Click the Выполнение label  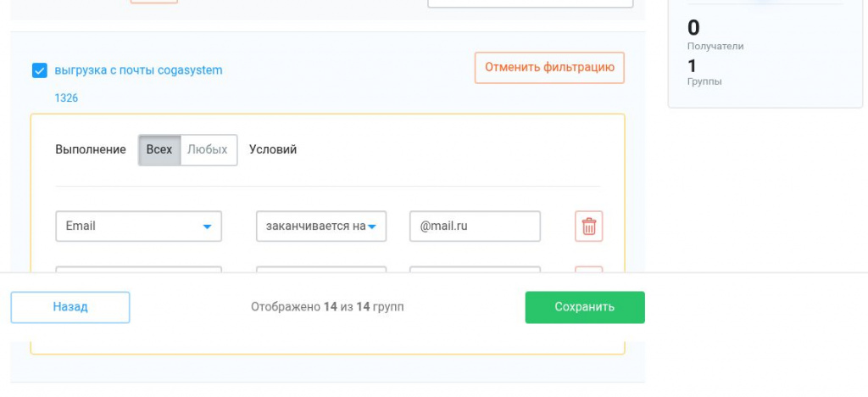click(x=90, y=149)
